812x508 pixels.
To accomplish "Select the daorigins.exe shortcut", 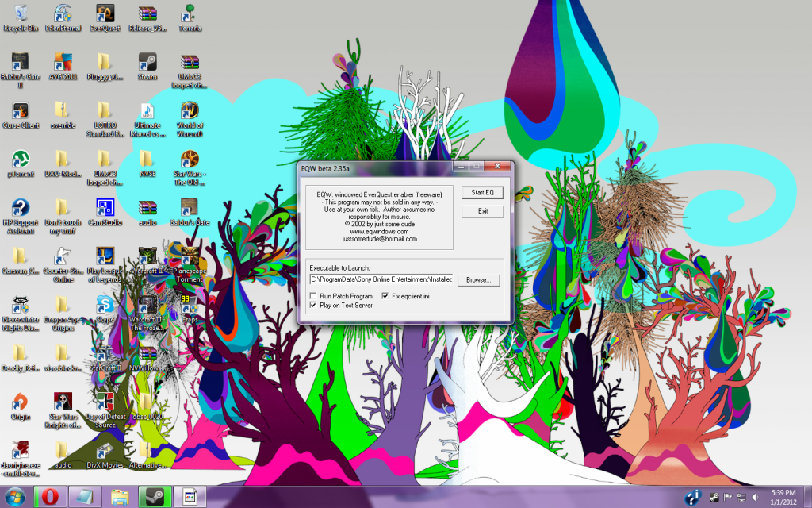I will point(21,460).
